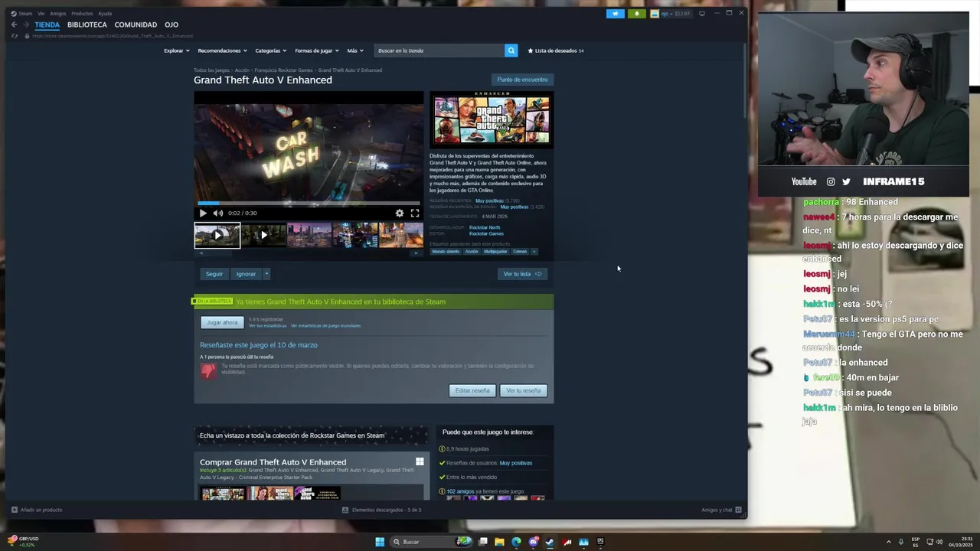Click the Multijugador tag
The height and width of the screenshot is (551, 980).
point(495,251)
